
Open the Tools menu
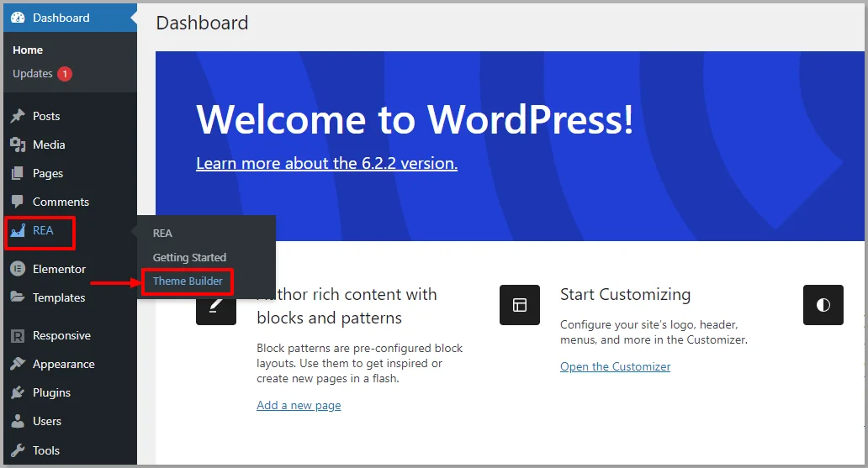[x=70, y=450]
